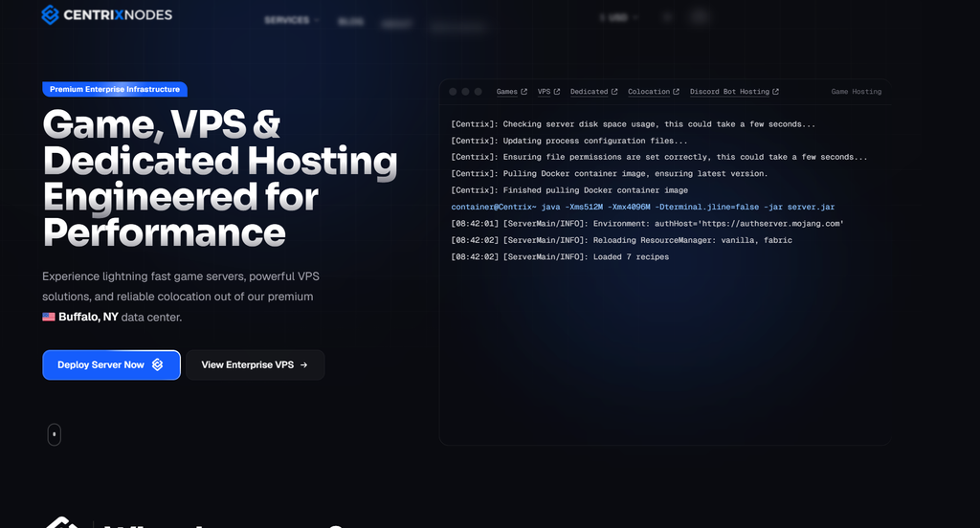
Task: Click the 'Reloading ResourceManager' log line
Action: pyautogui.click(x=621, y=240)
